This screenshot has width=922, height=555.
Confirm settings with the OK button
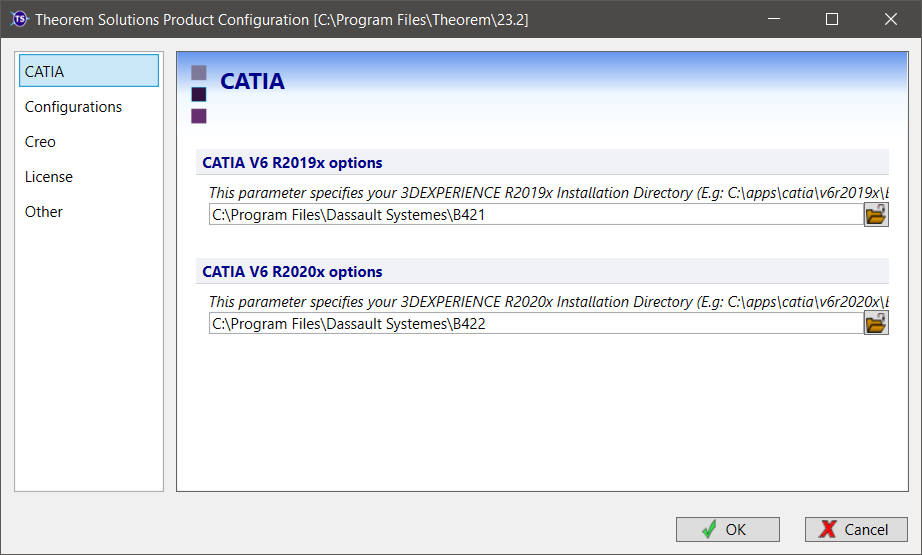tap(728, 530)
